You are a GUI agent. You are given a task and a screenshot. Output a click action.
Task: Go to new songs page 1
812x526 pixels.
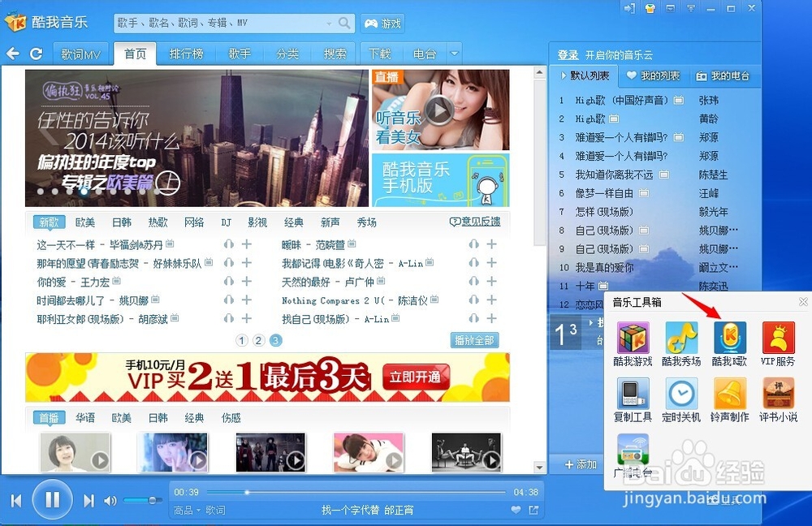(242, 340)
